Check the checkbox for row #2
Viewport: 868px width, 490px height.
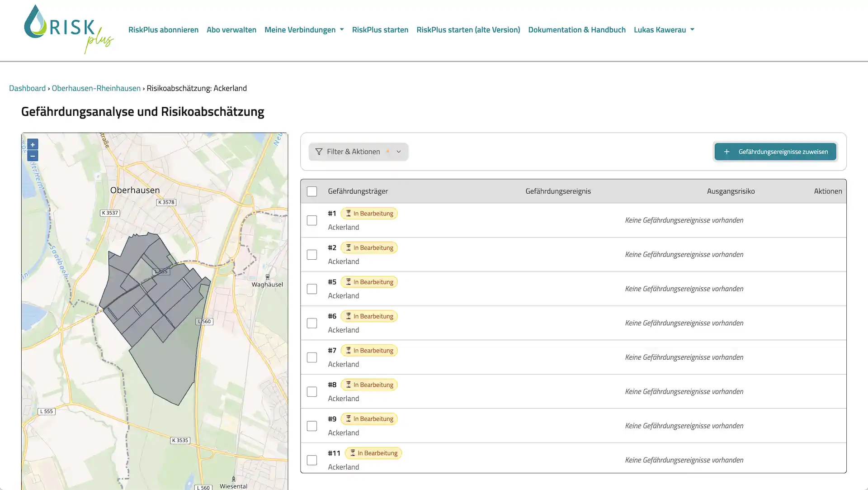coord(312,255)
